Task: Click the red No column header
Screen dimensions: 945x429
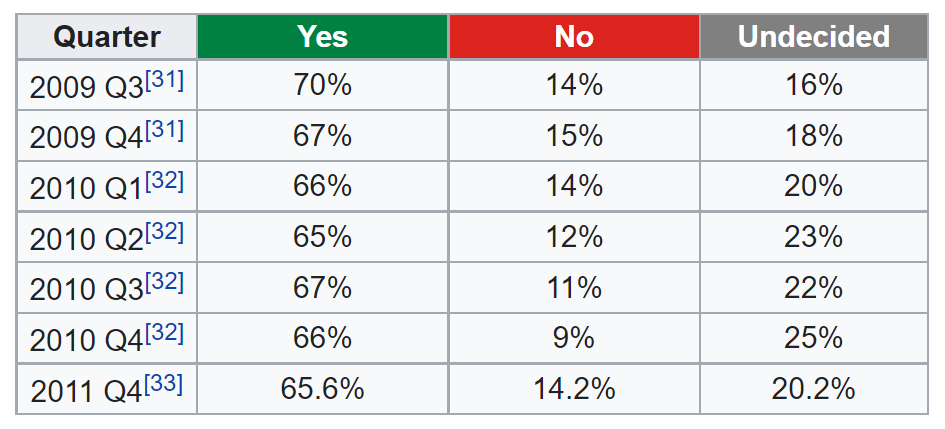Action: tap(574, 37)
